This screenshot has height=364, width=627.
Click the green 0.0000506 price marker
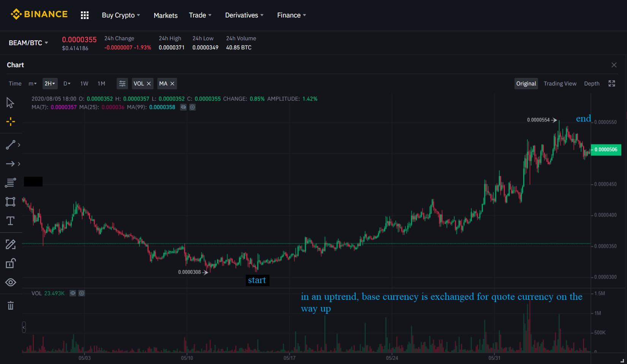(606, 150)
